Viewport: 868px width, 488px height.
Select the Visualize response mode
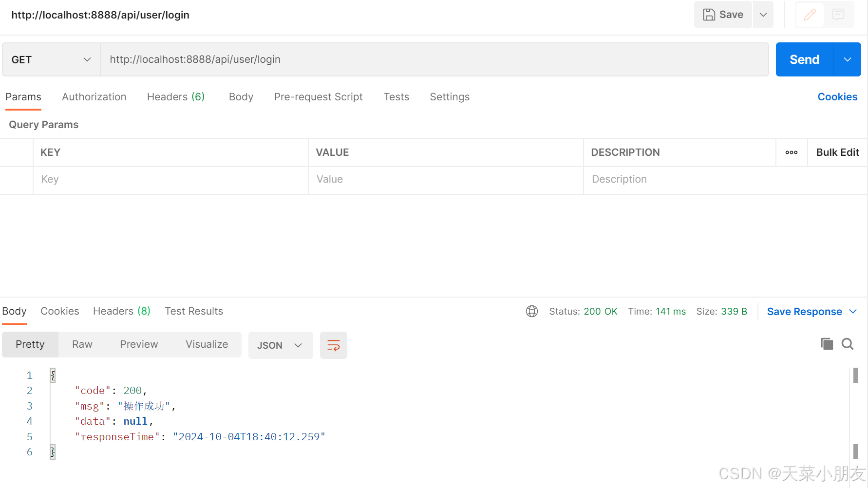(207, 344)
